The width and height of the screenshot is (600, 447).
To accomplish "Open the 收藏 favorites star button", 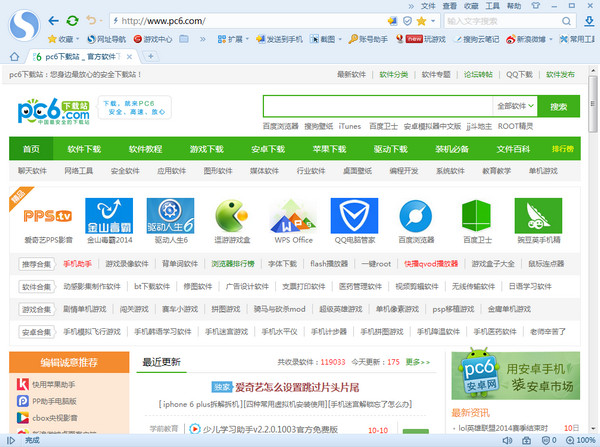I will point(60,39).
